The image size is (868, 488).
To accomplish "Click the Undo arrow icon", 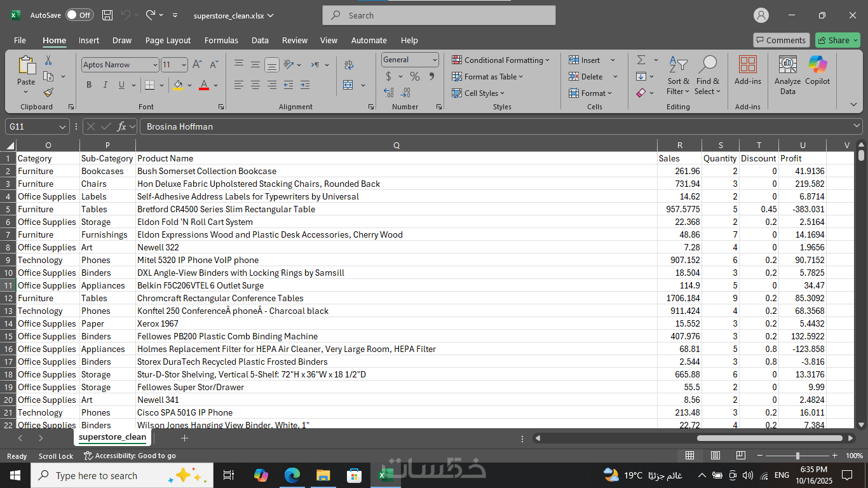I will [x=126, y=15].
